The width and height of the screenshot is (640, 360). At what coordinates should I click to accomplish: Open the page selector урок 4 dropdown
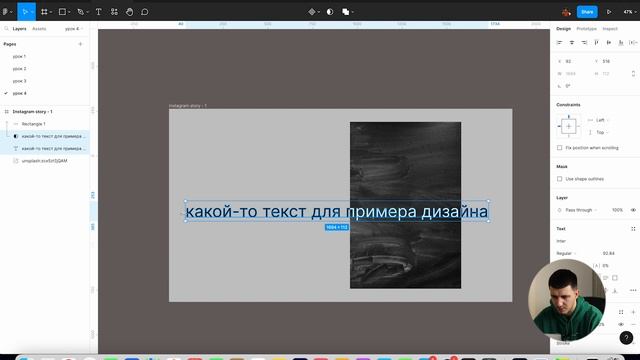(74, 29)
